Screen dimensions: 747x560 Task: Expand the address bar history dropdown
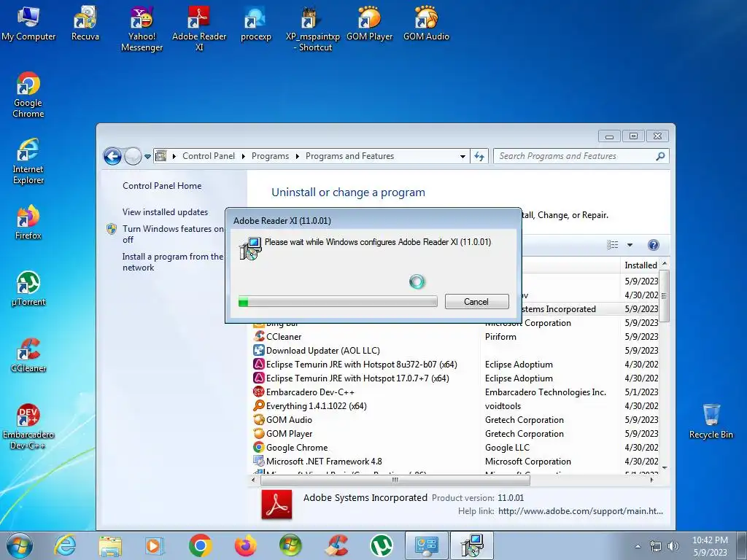[462, 156]
